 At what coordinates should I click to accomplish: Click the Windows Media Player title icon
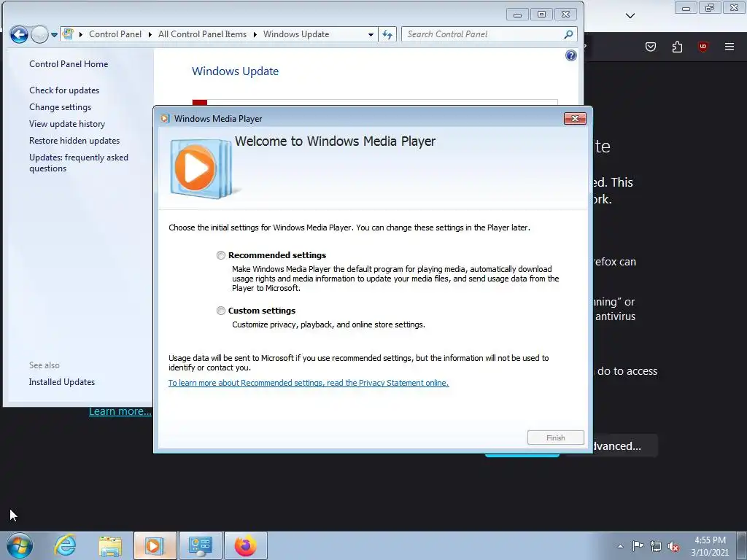coord(165,119)
